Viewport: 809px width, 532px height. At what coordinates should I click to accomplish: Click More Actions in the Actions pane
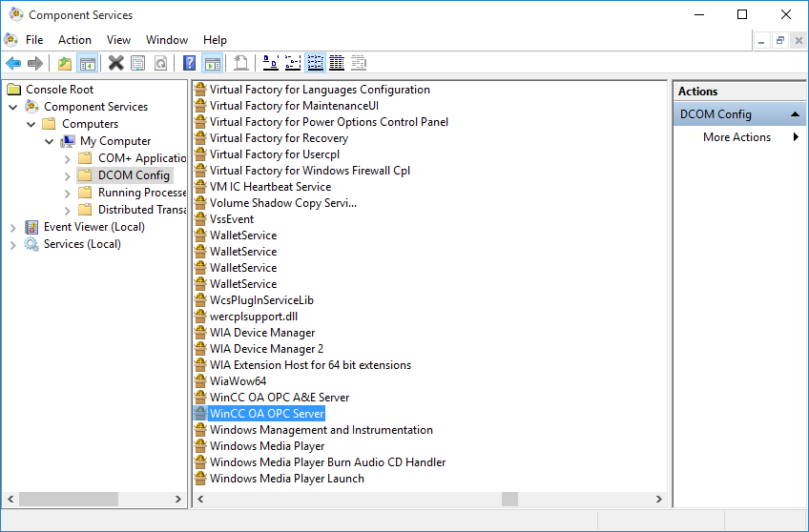(736, 137)
